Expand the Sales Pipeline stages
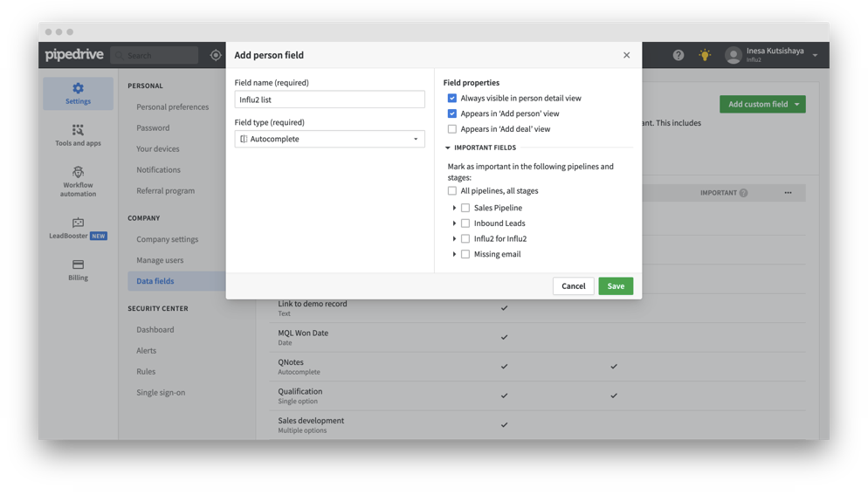Screen dimensions: 868x495 coord(455,209)
